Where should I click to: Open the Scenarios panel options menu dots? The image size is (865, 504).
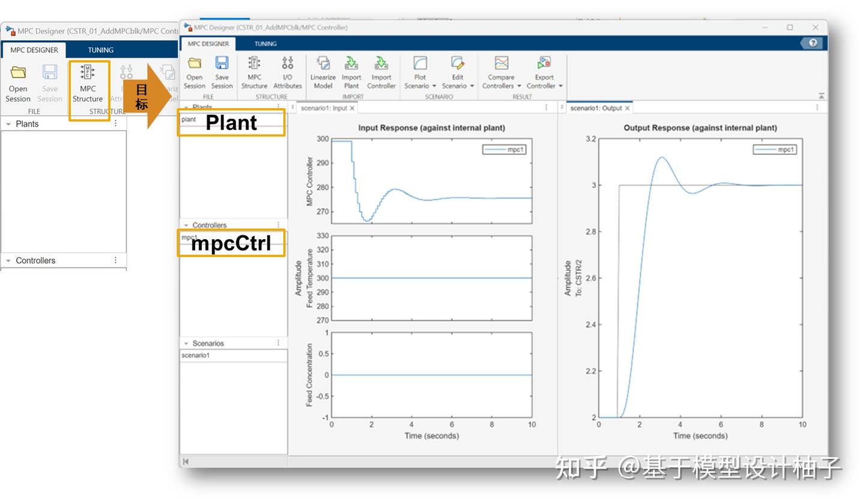(x=277, y=342)
